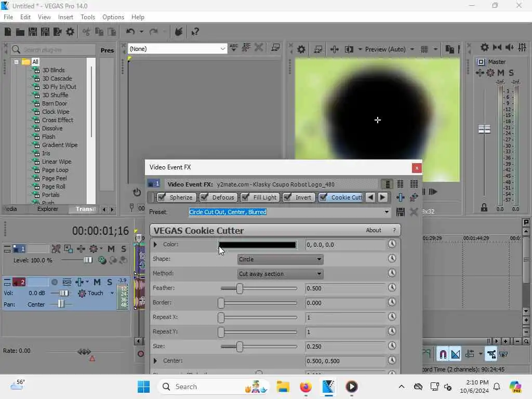
Task: Open the File menu
Action: click(8, 17)
